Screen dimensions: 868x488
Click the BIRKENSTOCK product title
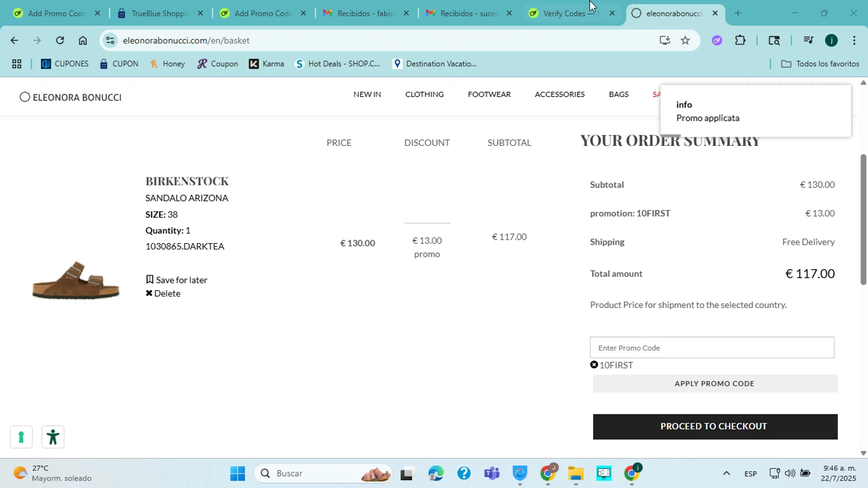187,181
